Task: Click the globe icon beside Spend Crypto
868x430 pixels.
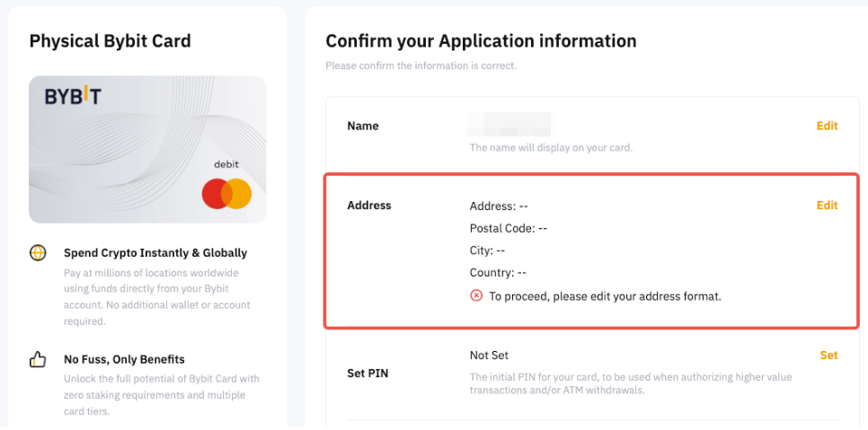Action: (38, 253)
